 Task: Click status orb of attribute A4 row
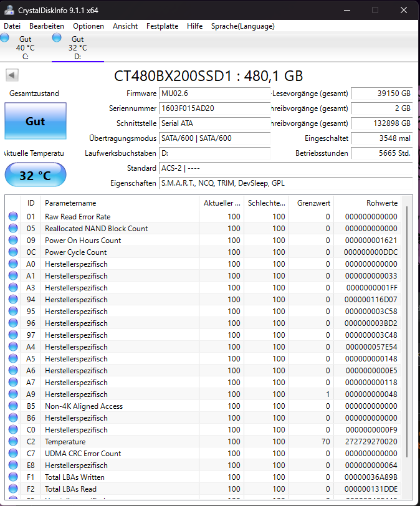point(13,346)
